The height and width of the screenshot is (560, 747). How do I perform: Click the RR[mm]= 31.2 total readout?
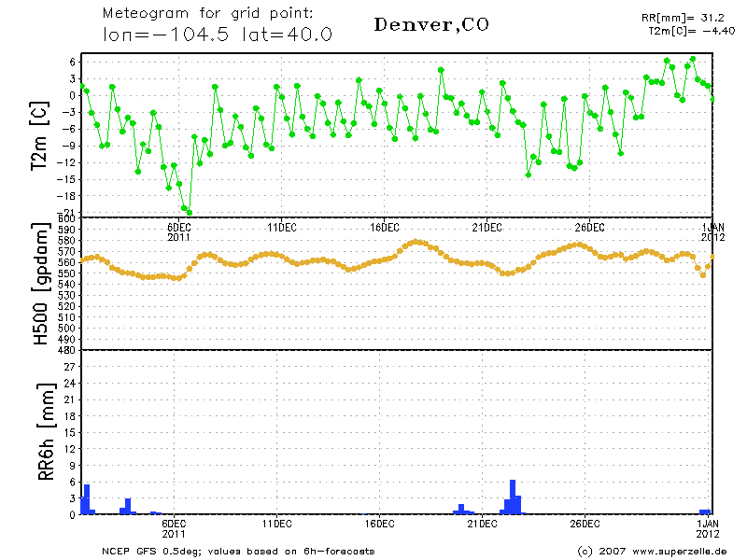click(682, 18)
